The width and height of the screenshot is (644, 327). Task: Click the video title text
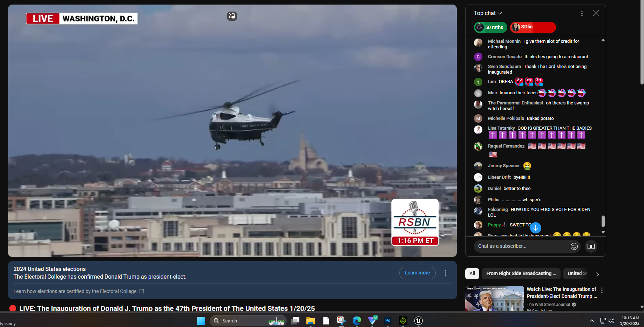point(167,308)
